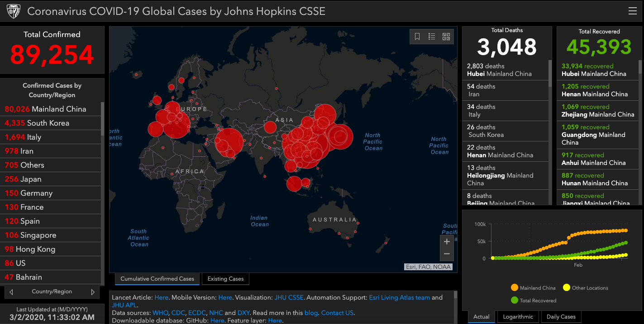Click the bookmark icon on map
Viewport: 644px width, 324px height.
[x=417, y=37]
